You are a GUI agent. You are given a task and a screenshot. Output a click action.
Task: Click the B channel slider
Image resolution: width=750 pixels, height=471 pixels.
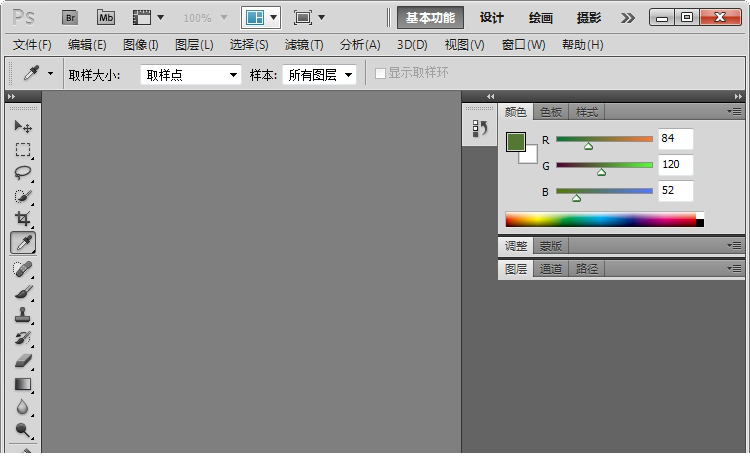[x=604, y=191]
